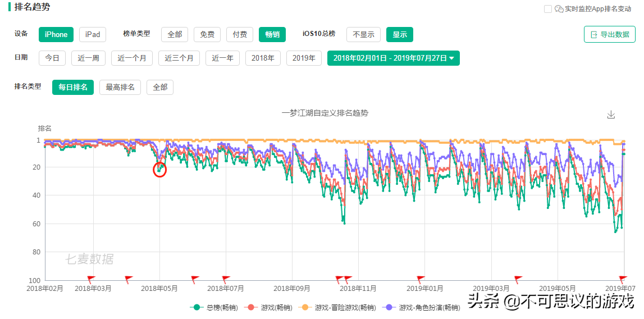644x319 pixels.
Task: Select the 2018年 date filter
Action: pyautogui.click(x=263, y=58)
